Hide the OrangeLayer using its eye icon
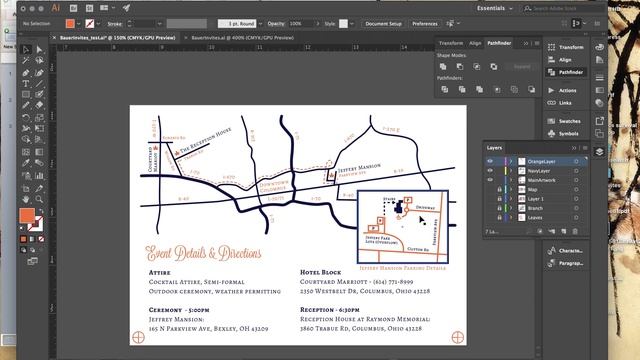The width and height of the screenshot is (640, 360). pos(490,161)
